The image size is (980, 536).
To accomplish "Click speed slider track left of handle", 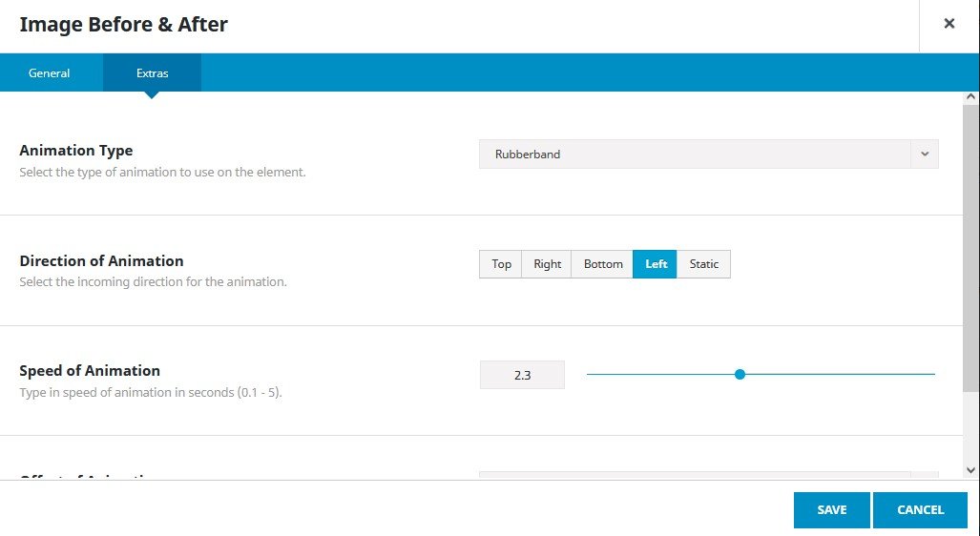I will click(658, 375).
